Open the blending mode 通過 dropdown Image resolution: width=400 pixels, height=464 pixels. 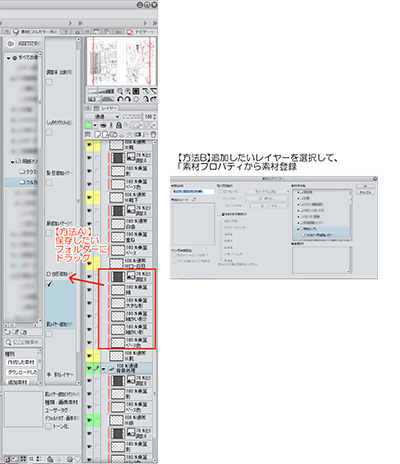(x=102, y=117)
